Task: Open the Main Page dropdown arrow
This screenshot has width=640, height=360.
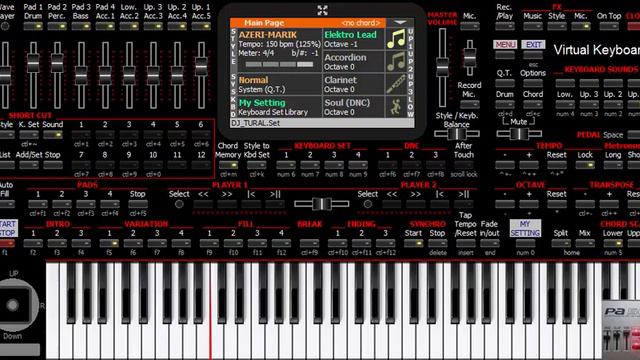Action: click(400, 23)
